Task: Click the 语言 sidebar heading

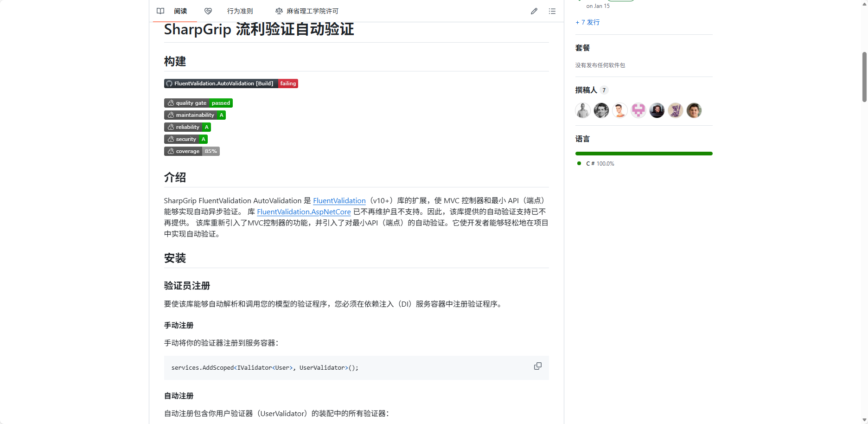Action: pos(583,139)
